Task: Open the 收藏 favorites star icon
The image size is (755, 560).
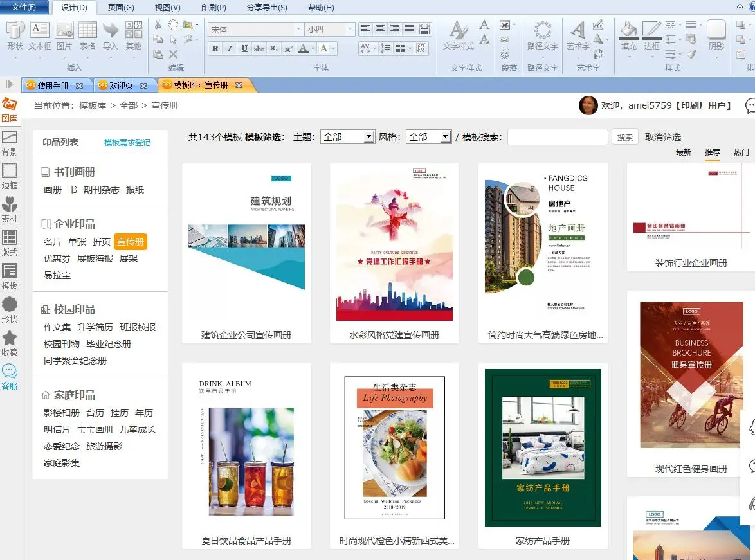Action: pyautogui.click(x=10, y=343)
